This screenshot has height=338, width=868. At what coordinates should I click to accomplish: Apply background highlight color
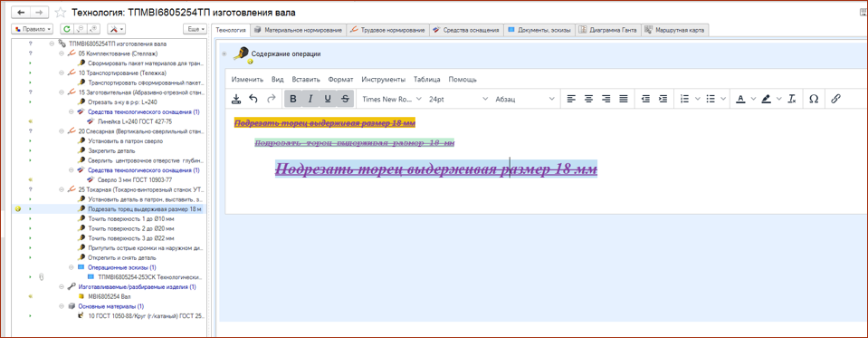pyautogui.click(x=767, y=99)
